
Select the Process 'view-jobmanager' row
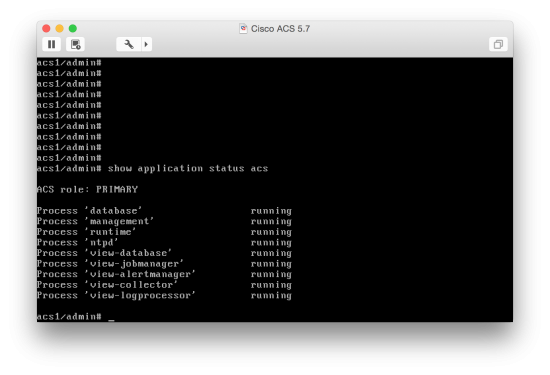tap(164, 263)
